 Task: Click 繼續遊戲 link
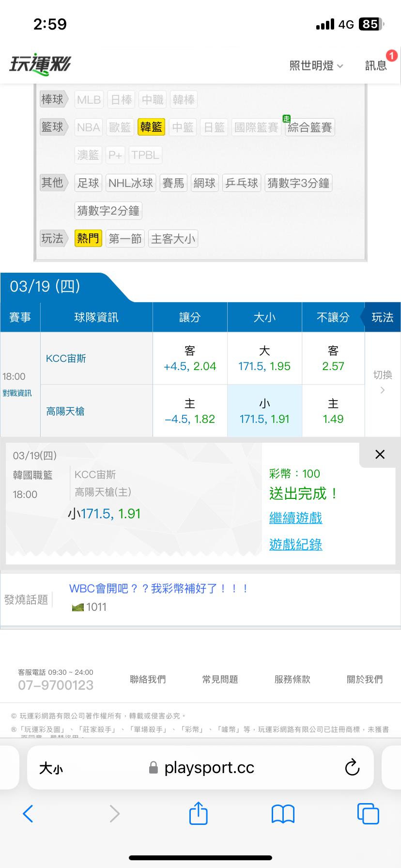(x=295, y=518)
